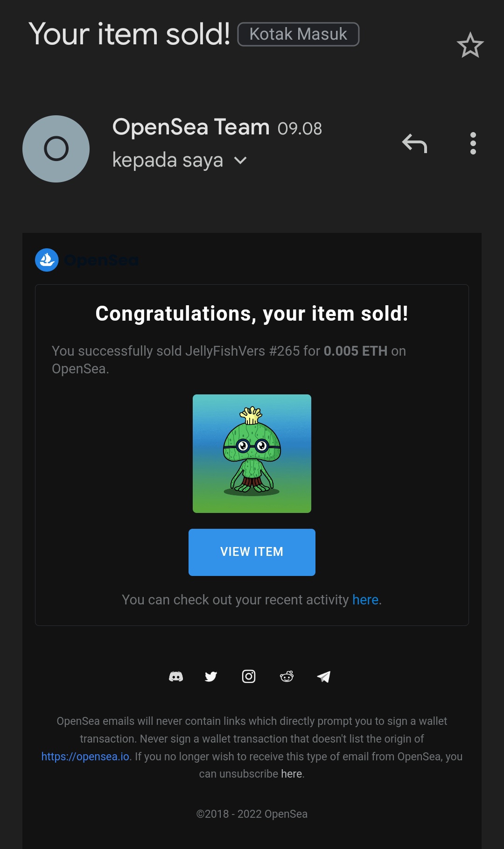This screenshot has width=504, height=849.
Task: Click the unsubscribe 'here' link
Action: pos(291,774)
